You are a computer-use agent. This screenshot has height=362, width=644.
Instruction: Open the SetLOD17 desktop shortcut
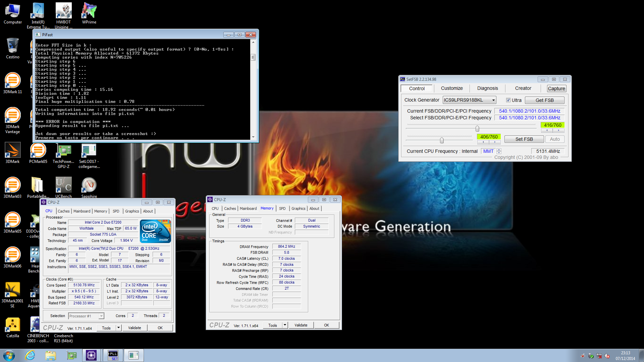[89, 156]
